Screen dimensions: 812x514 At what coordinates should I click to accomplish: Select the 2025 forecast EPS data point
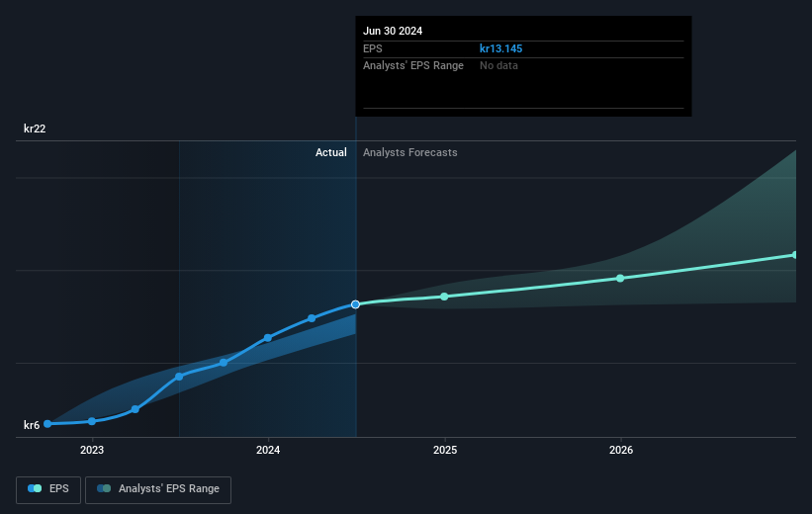(444, 297)
